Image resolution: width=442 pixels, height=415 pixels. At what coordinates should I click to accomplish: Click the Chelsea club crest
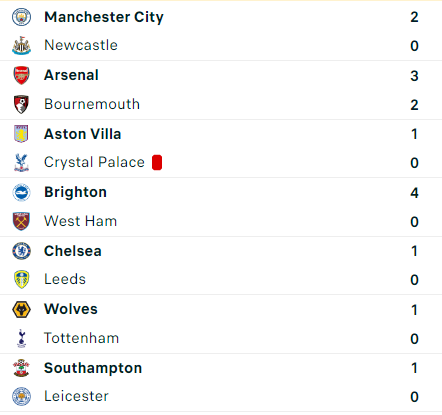21,251
